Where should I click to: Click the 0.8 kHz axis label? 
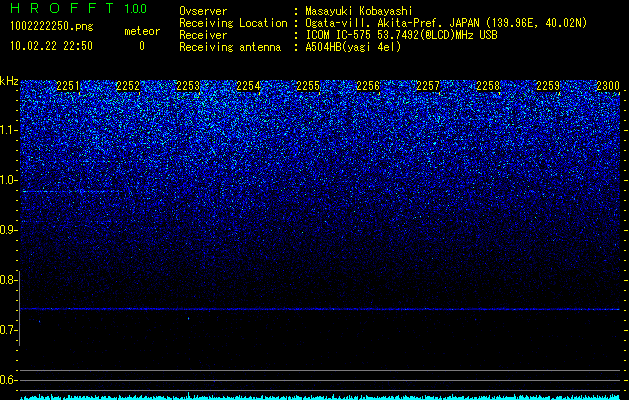coord(8,280)
